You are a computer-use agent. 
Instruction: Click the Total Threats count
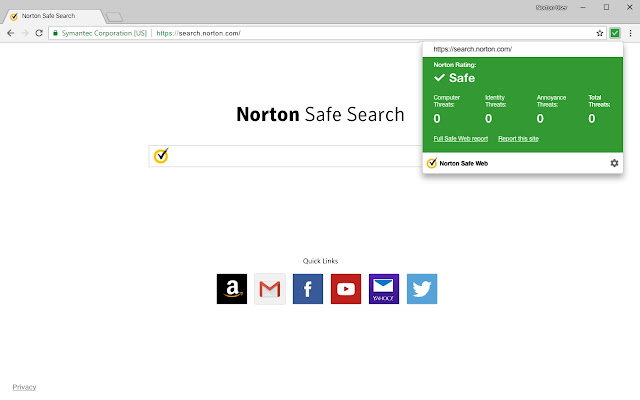(591, 118)
